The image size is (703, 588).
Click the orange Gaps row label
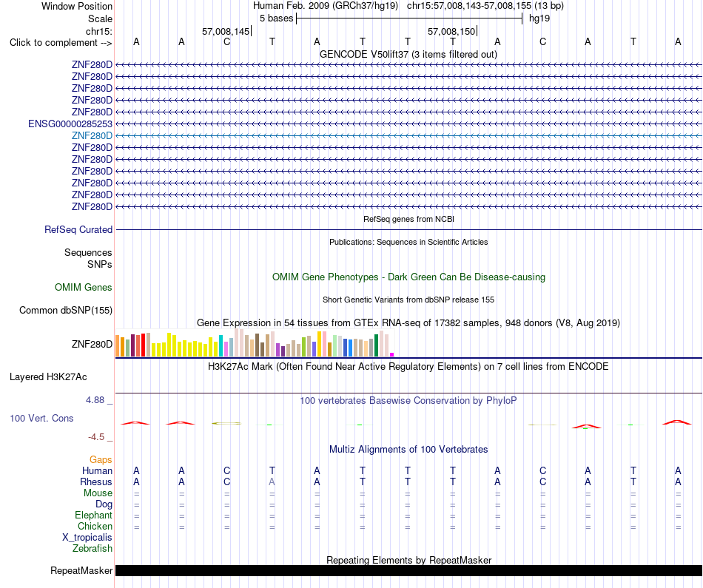(x=101, y=459)
